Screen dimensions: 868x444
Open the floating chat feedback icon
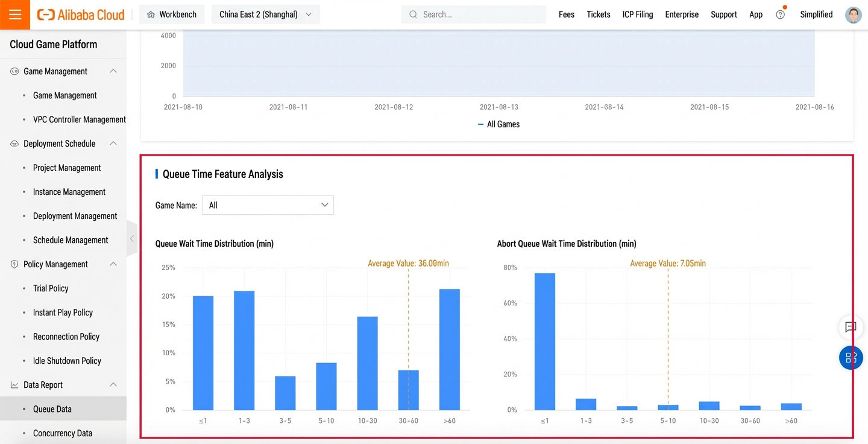pos(851,327)
